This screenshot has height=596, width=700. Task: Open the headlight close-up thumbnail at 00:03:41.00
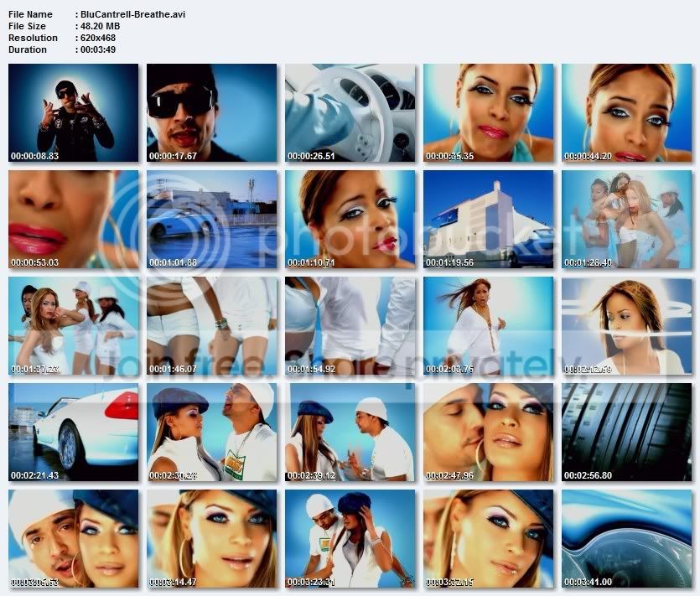pos(627,539)
